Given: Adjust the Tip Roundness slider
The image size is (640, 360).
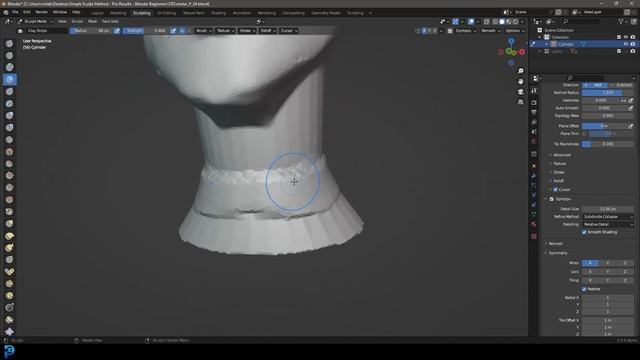Looking at the screenshot, I should [x=608, y=144].
